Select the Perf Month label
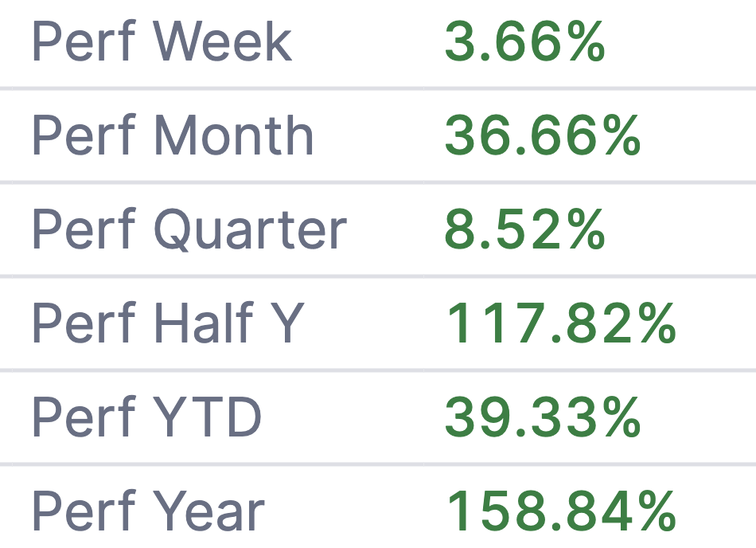The width and height of the screenshot is (756, 548). [173, 135]
